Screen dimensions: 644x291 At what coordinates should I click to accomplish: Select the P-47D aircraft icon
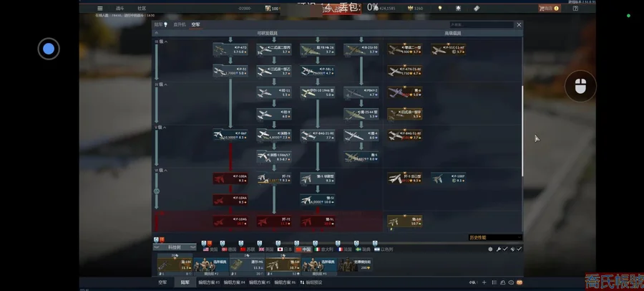click(230, 49)
